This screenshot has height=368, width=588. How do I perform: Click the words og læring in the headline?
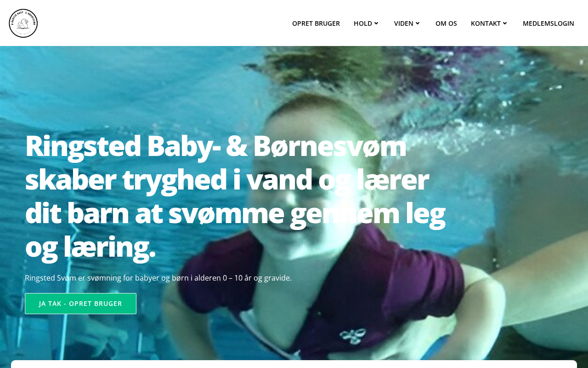[x=90, y=247]
